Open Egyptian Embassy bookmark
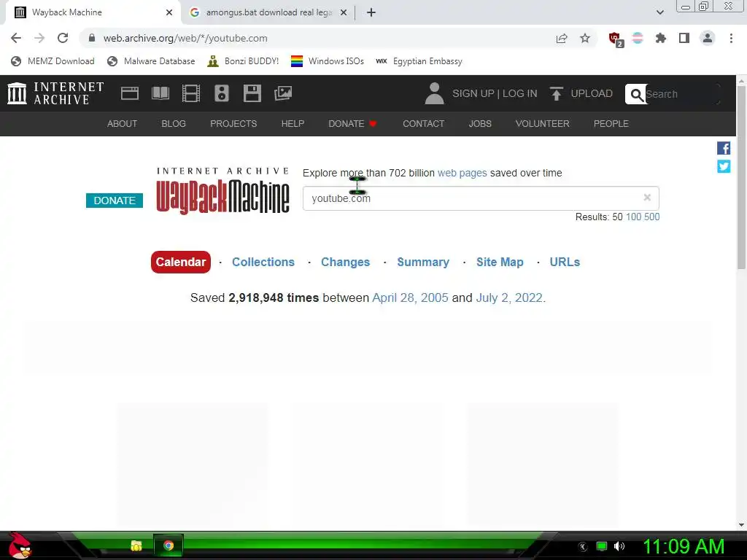Image resolution: width=747 pixels, height=560 pixels. pos(419,61)
